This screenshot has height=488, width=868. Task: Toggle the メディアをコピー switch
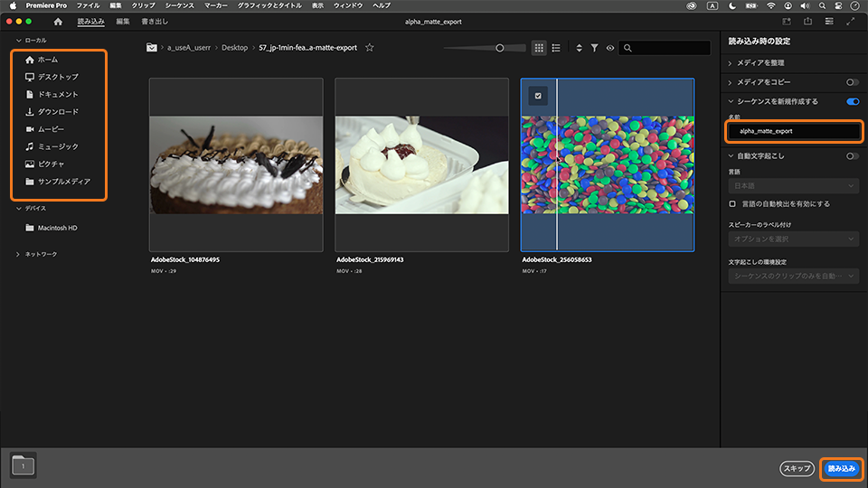click(x=852, y=82)
